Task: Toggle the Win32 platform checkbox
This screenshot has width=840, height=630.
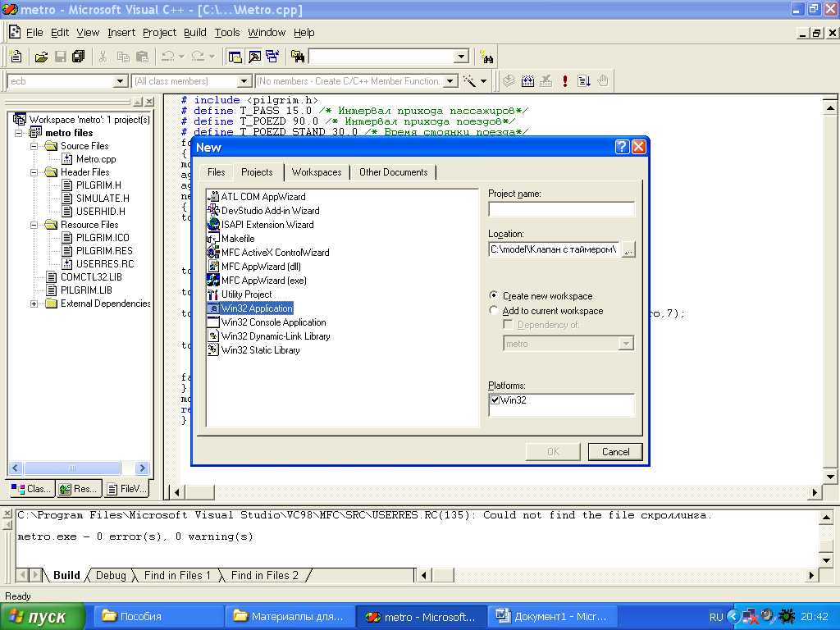Action: [x=495, y=399]
